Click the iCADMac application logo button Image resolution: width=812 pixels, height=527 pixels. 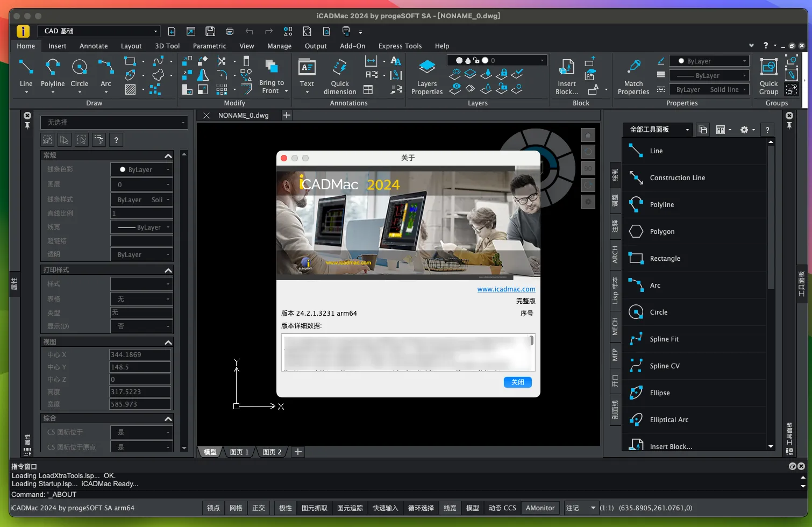[x=23, y=31]
